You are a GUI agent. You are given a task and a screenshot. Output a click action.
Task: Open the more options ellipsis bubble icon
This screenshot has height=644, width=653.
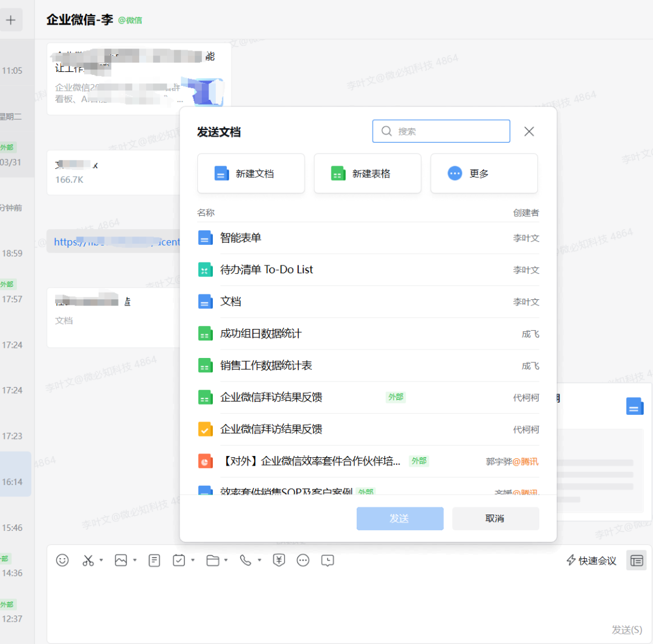(x=303, y=561)
